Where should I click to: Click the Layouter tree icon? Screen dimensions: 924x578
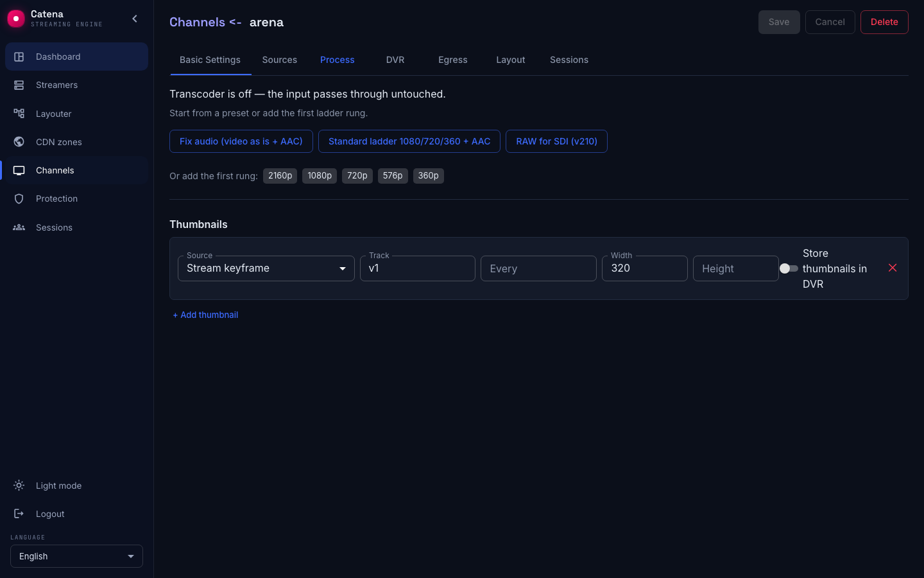pos(19,114)
